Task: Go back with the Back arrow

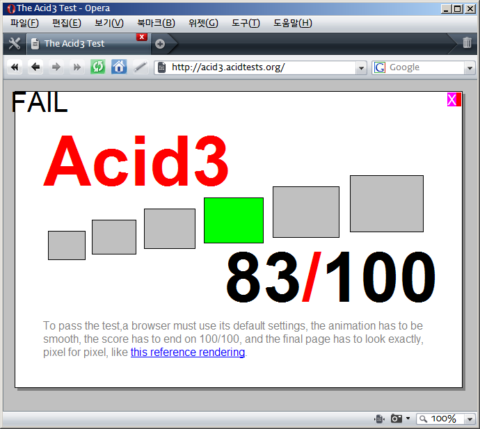Action: pyautogui.click(x=35, y=67)
